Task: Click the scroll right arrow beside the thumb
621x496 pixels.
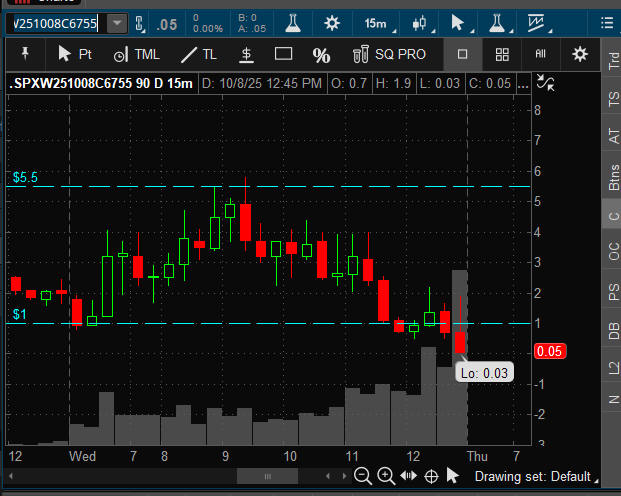Action: [344, 476]
